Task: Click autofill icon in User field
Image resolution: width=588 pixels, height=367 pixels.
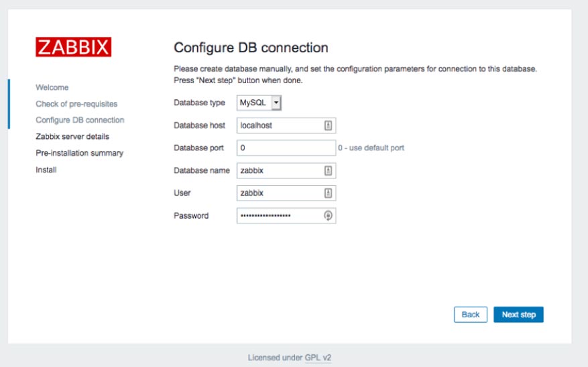Action: click(x=328, y=193)
